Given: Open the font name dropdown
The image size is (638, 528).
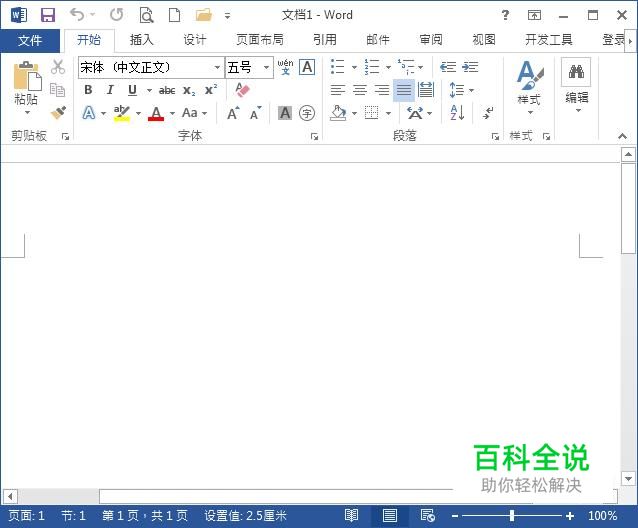Looking at the screenshot, I should pos(218,67).
